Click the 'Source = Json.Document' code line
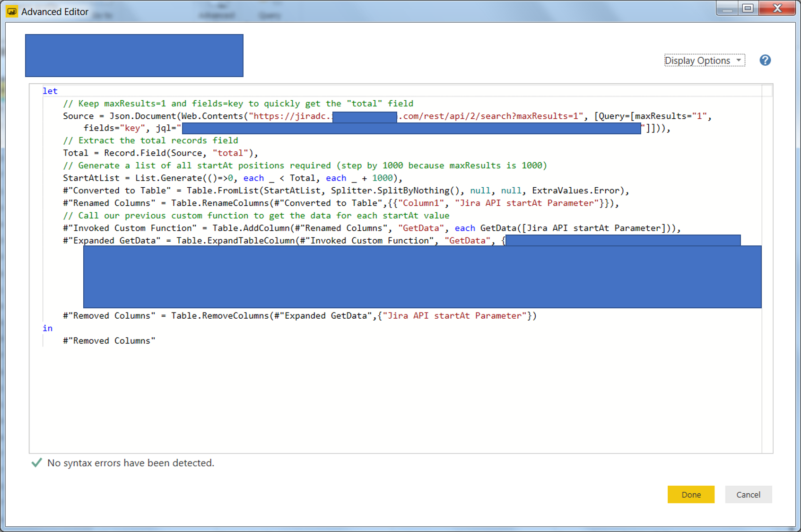801x532 pixels. 387,116
